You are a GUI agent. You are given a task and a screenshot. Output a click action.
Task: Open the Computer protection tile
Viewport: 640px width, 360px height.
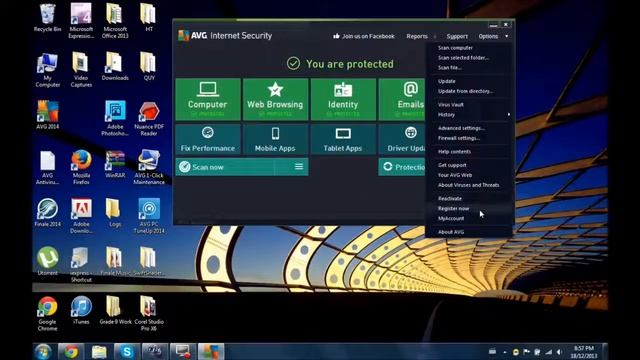click(208, 99)
